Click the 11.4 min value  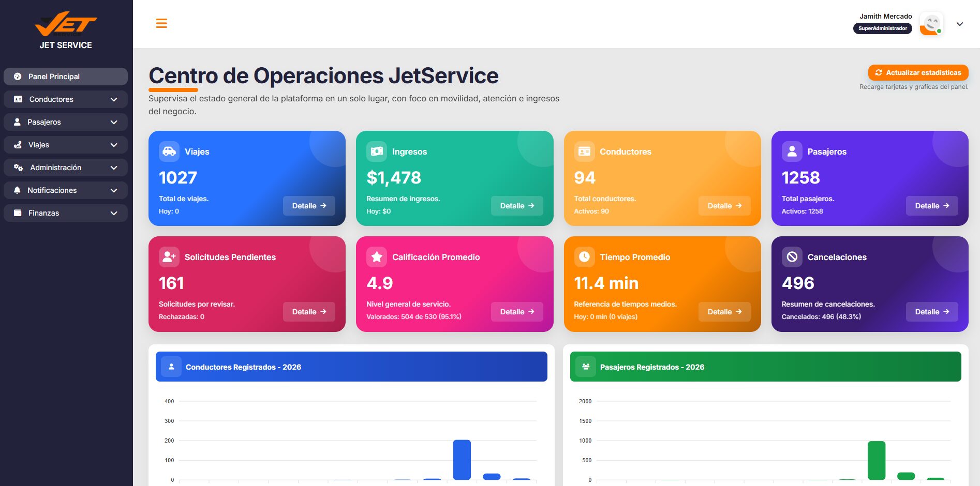pyautogui.click(x=606, y=283)
